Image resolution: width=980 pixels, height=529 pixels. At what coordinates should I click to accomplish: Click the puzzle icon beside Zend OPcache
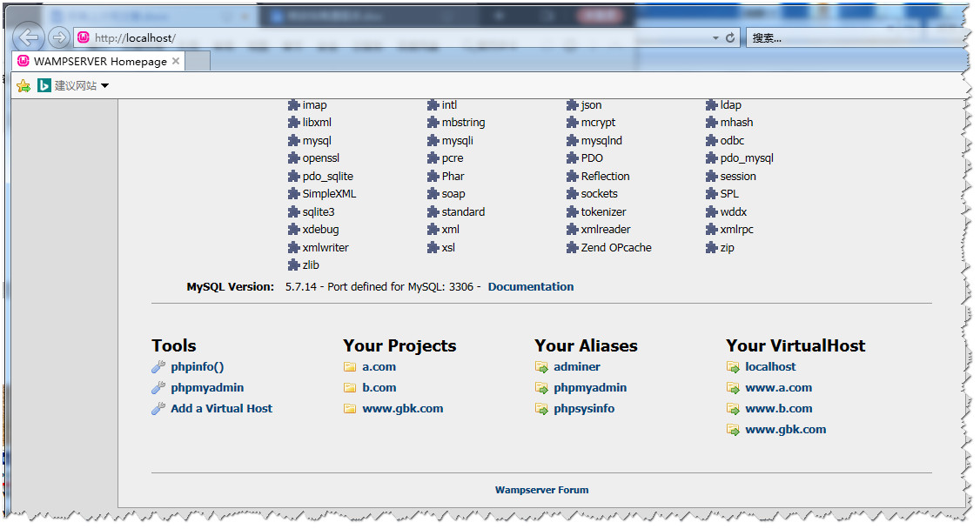click(573, 248)
